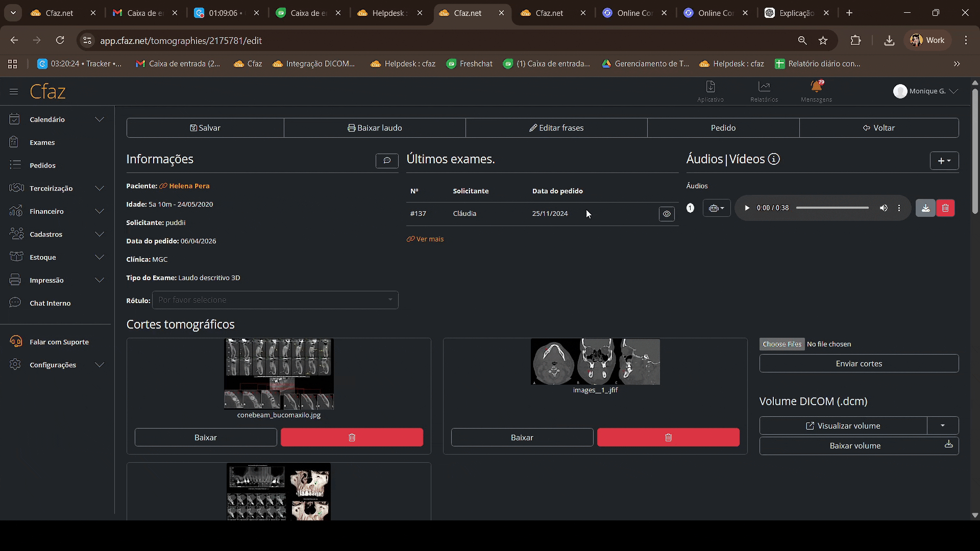
Task: Play the 0:38 audio recording
Action: tap(747, 208)
